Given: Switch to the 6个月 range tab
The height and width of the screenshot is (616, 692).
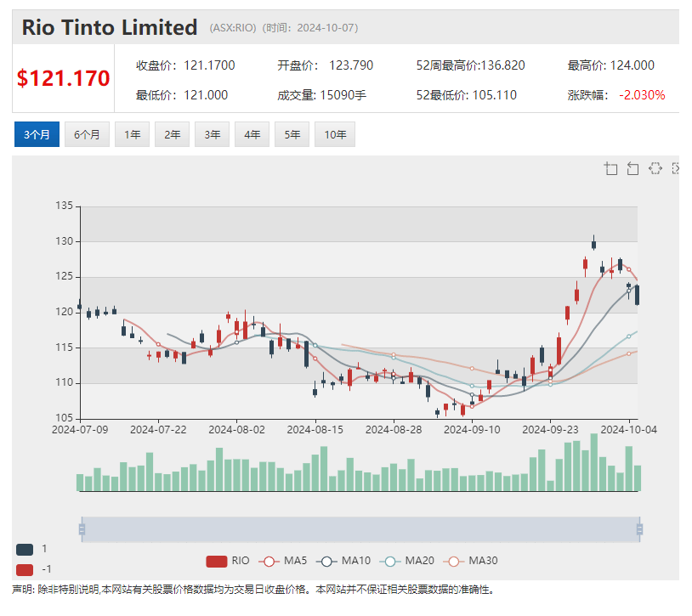Looking at the screenshot, I should tap(87, 134).
